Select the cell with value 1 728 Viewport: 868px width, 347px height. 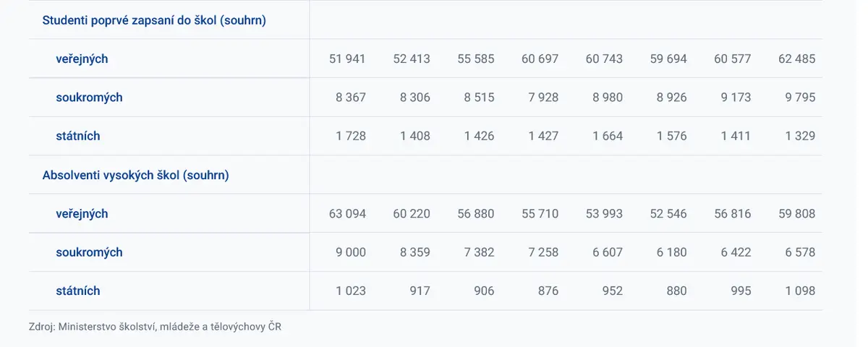pyautogui.click(x=351, y=136)
